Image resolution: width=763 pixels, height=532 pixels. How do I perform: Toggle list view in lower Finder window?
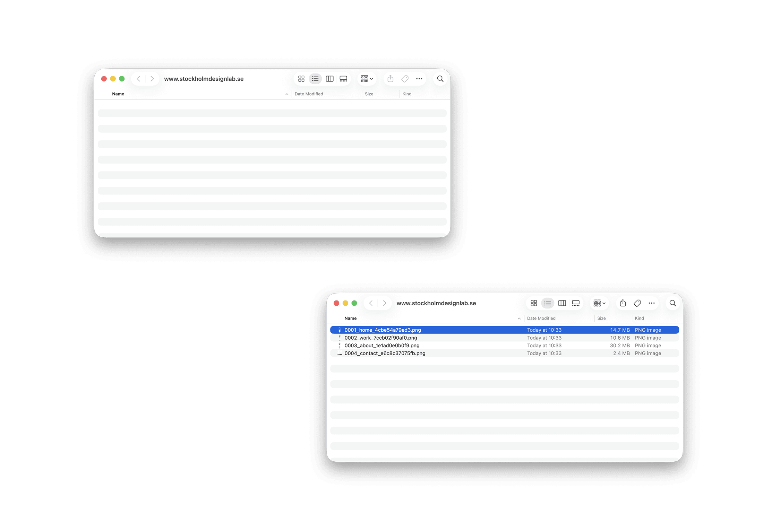[x=547, y=303]
